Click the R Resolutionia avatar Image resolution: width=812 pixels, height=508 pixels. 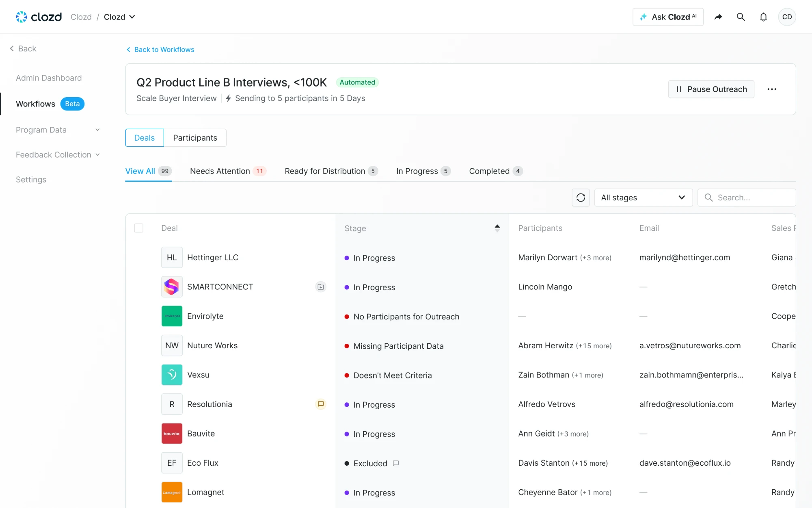(x=172, y=404)
